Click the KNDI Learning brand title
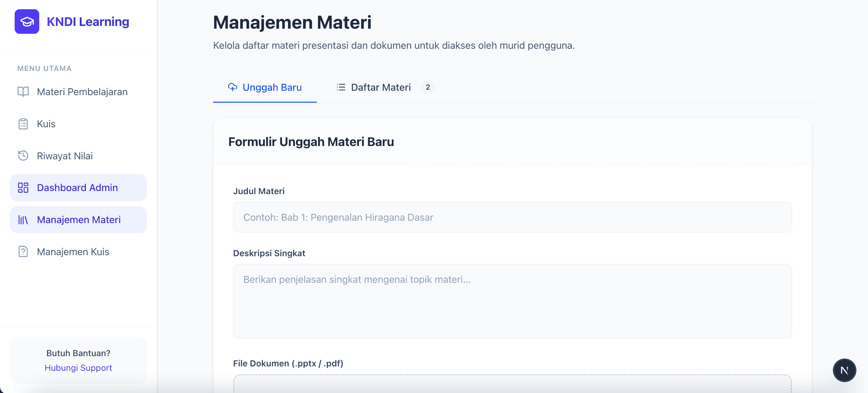Viewport: 868px width, 393px height. 88,21
